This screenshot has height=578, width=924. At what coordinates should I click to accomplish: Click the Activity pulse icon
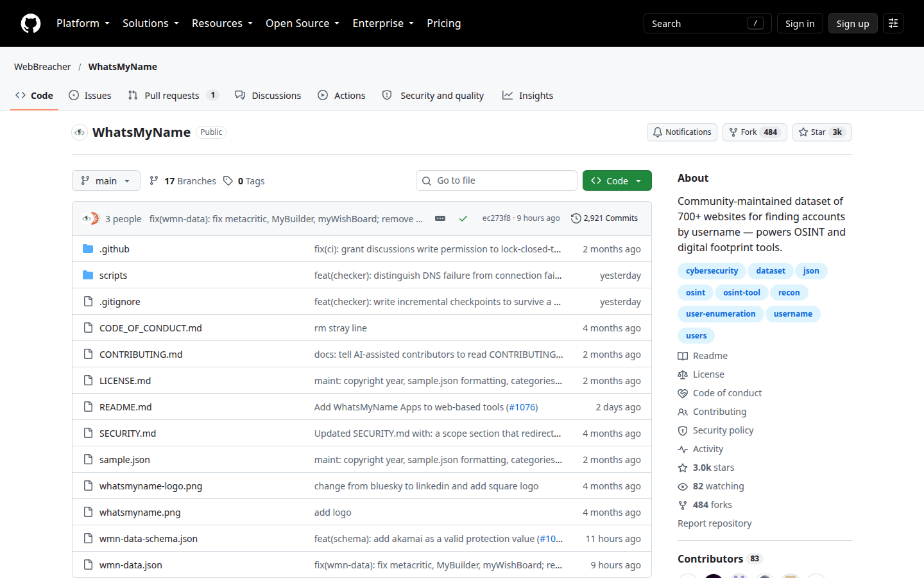point(683,449)
